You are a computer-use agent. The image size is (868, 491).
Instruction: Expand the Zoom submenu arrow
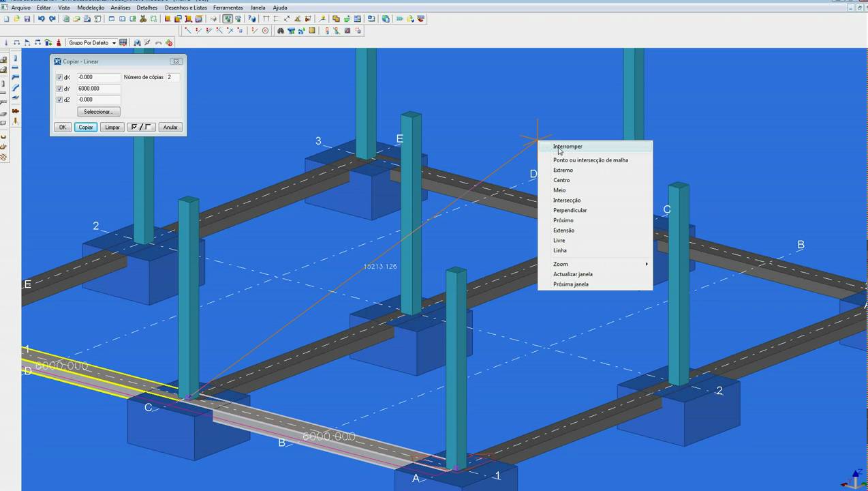pyautogui.click(x=647, y=264)
